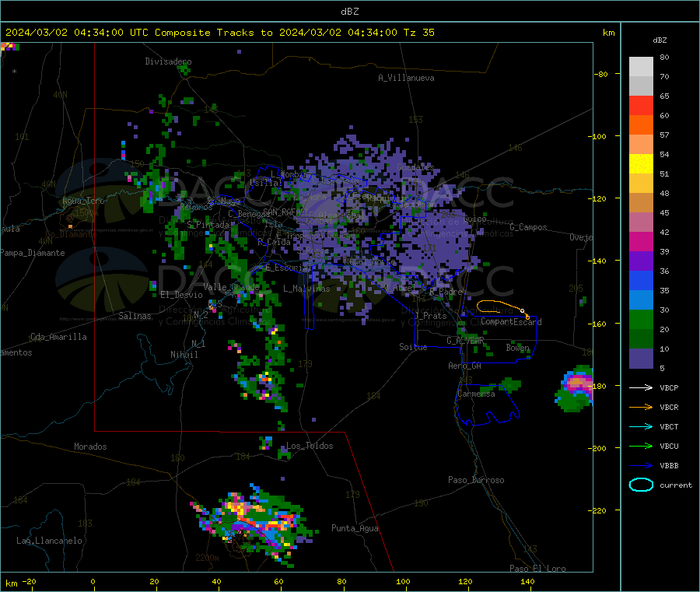Click the blue VBBB arrow in legend

coord(641,465)
